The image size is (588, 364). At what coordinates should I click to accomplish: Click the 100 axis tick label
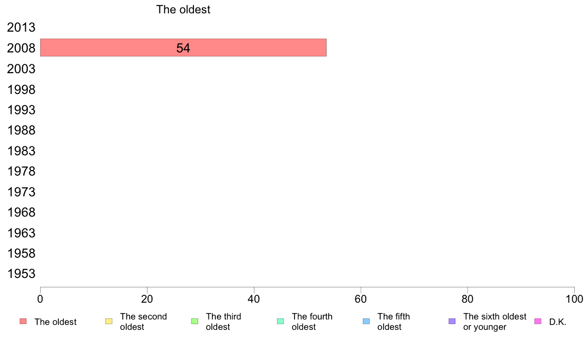point(574,299)
